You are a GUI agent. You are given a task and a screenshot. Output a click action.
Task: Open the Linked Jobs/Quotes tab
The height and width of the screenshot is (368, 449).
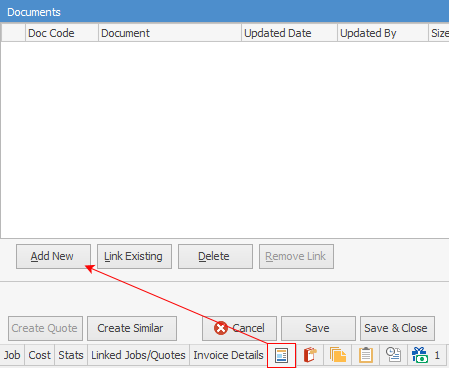point(138,355)
